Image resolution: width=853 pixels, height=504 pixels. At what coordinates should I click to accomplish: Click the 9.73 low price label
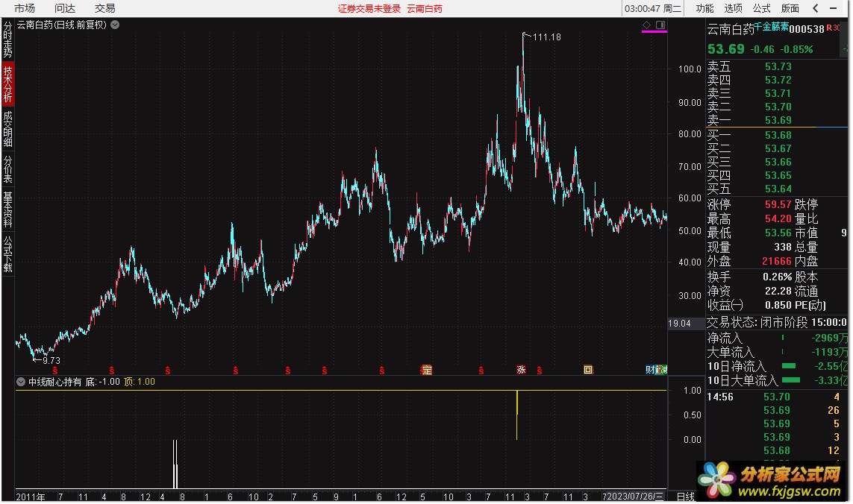click(51, 360)
